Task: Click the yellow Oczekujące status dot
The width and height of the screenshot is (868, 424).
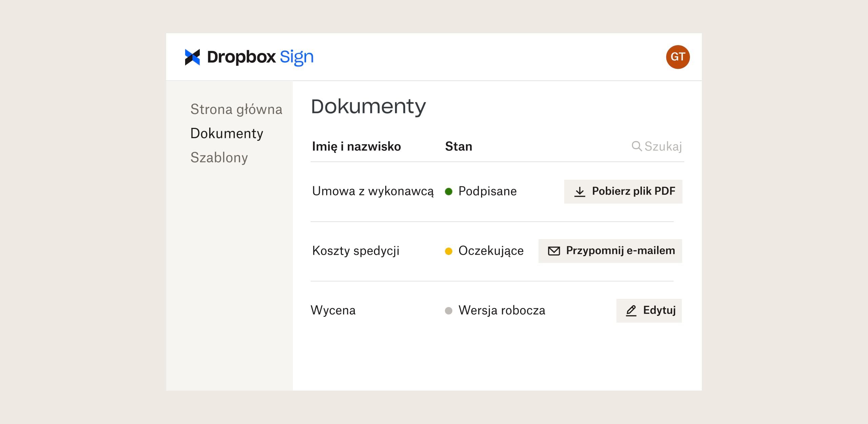Action: pyautogui.click(x=449, y=251)
